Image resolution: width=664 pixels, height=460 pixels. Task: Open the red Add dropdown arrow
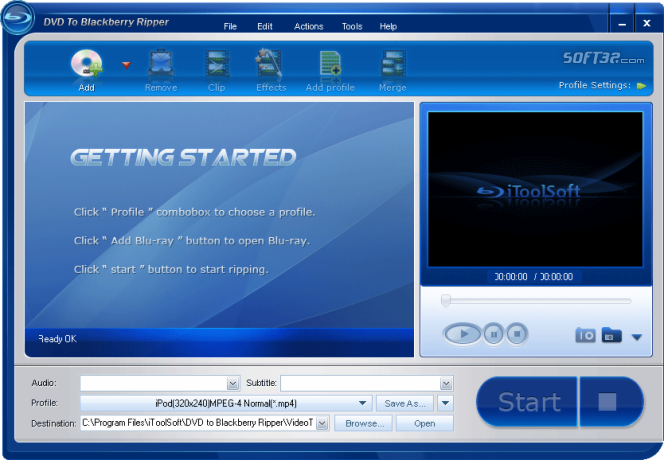click(x=126, y=65)
